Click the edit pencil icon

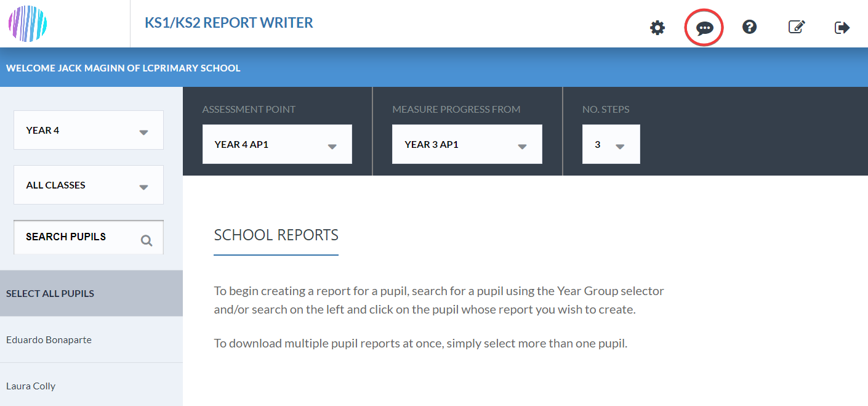pyautogui.click(x=797, y=27)
